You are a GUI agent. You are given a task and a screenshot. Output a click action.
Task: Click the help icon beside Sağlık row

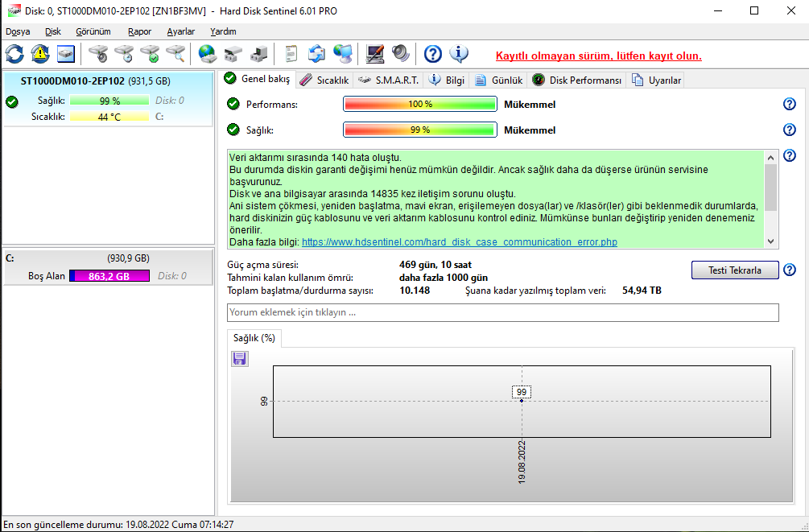pos(790,130)
